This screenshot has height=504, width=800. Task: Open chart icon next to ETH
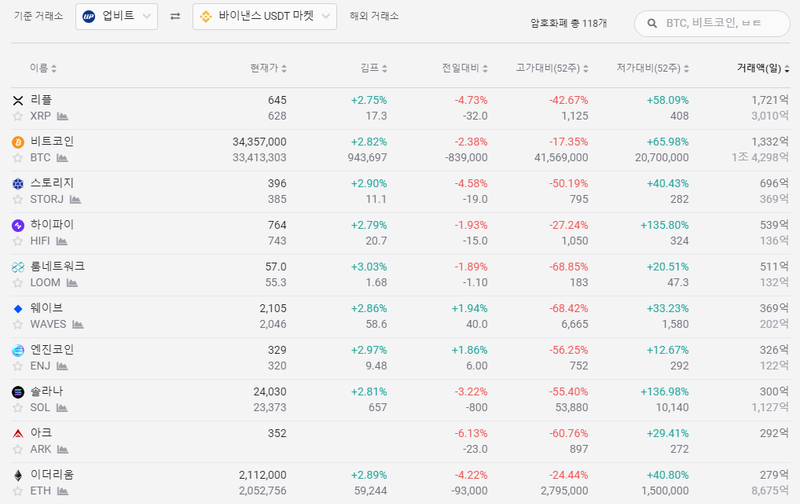click(x=62, y=491)
